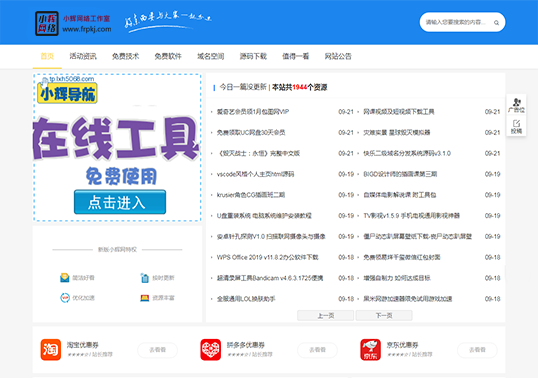Open the 星球毁灭模拟器 article
538x378 pixels.
point(397,132)
